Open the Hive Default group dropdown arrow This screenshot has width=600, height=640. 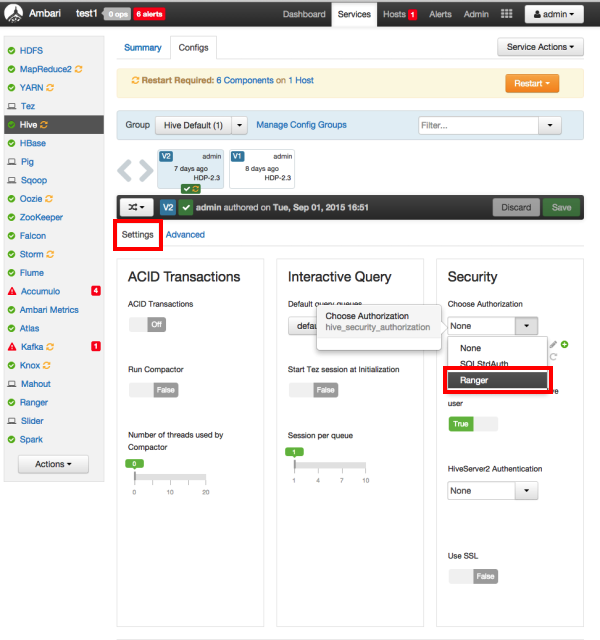[240, 125]
